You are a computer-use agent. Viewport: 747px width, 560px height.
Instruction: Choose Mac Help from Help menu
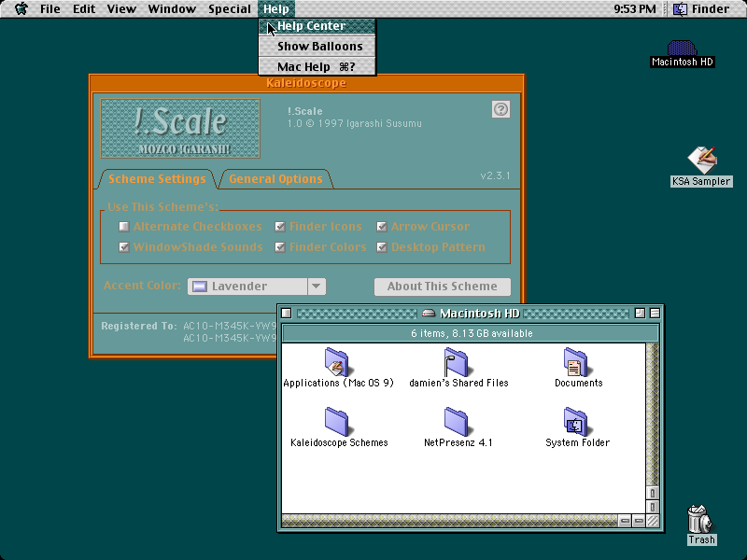[x=317, y=66]
